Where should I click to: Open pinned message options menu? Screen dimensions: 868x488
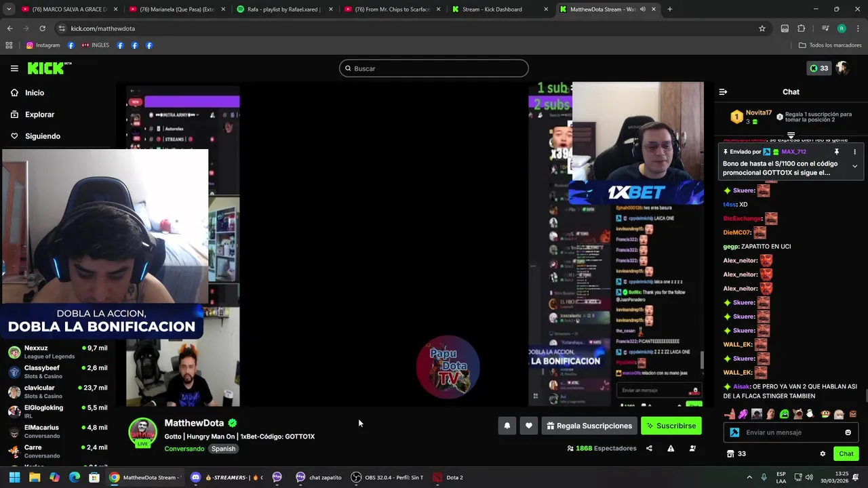(854, 152)
